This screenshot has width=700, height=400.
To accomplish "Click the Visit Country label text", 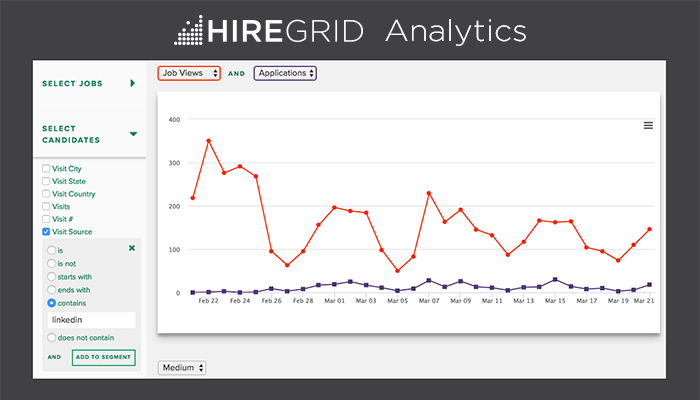I will coord(74,194).
